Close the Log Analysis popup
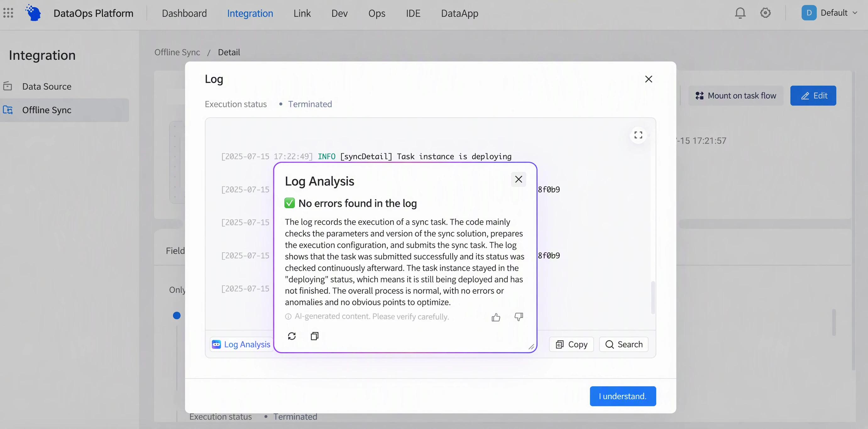The width and height of the screenshot is (868, 429). click(x=519, y=179)
